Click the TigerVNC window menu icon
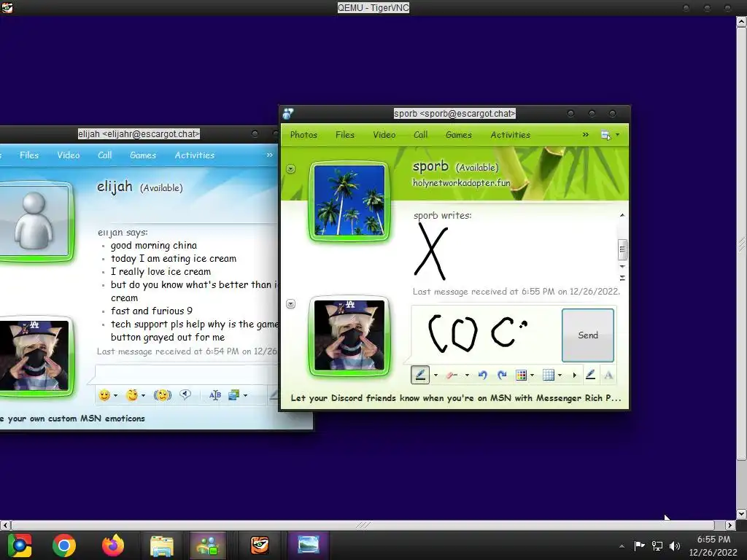747x560 pixels. pyautogui.click(x=7, y=7)
